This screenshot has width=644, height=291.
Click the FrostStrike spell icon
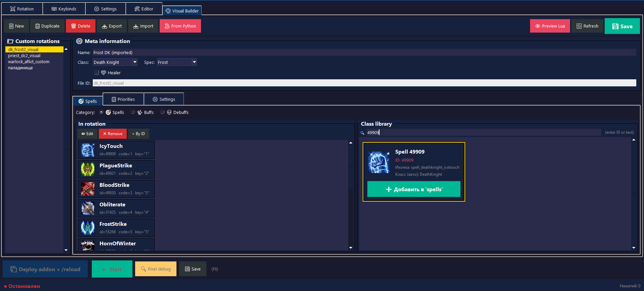[88, 228]
